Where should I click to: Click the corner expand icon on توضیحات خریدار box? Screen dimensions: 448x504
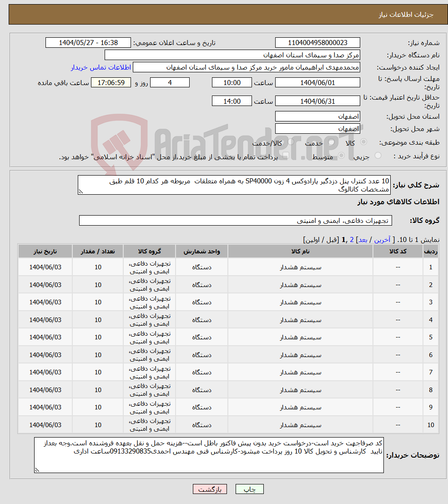point(37,470)
